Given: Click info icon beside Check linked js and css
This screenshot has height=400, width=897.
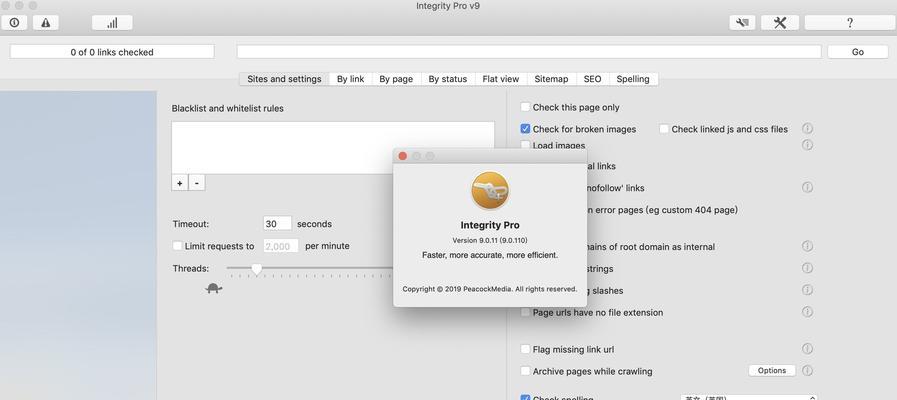Looking at the screenshot, I should pos(807,129).
